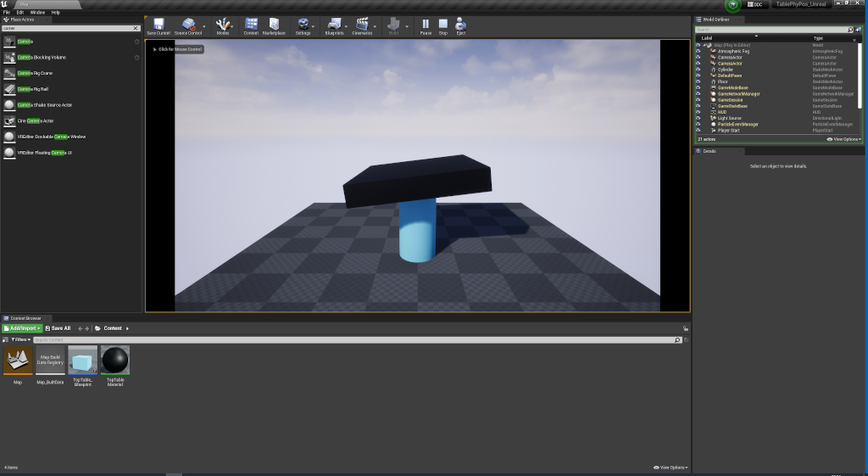This screenshot has height=476, width=868.
Task: Click the World Outliner vertical scrollbar
Action: click(860, 75)
